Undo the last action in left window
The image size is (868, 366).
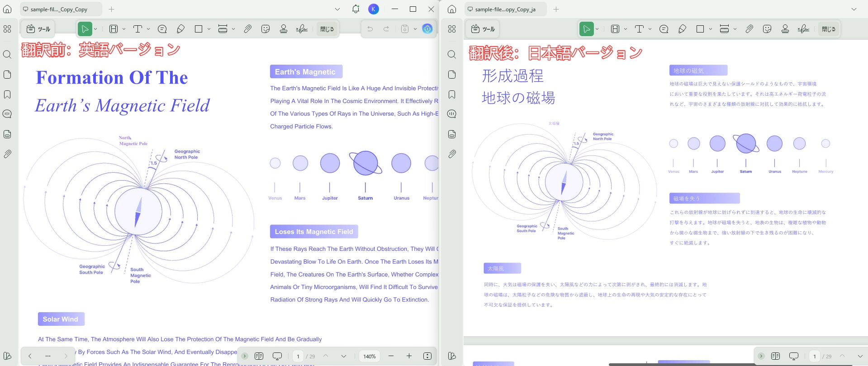point(370,29)
